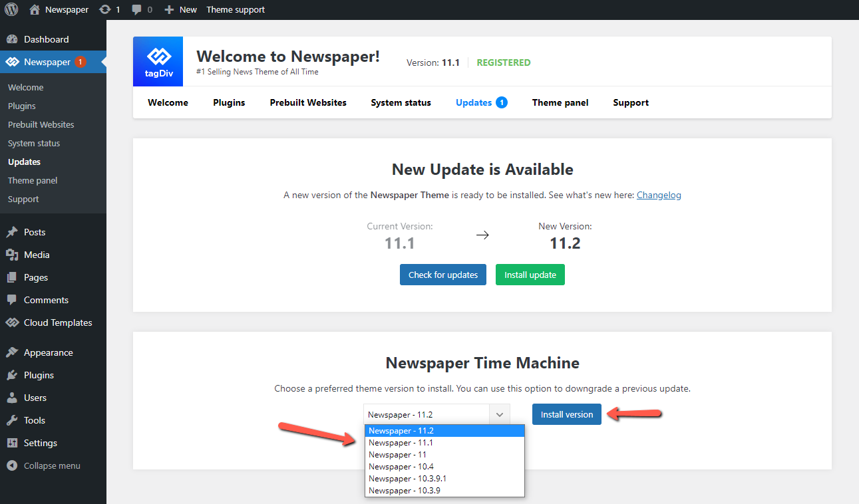Image resolution: width=859 pixels, height=504 pixels.
Task: Go to the Theme panel tab
Action: point(560,102)
